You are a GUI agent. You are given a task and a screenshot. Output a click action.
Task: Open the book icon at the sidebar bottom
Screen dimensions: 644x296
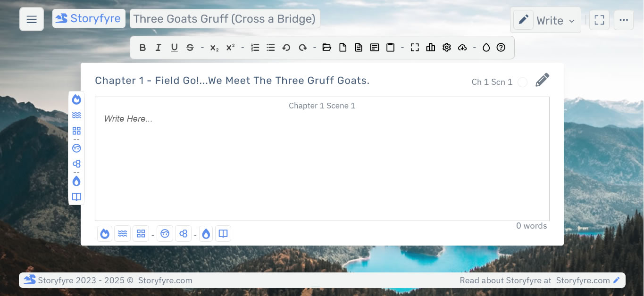(76, 197)
